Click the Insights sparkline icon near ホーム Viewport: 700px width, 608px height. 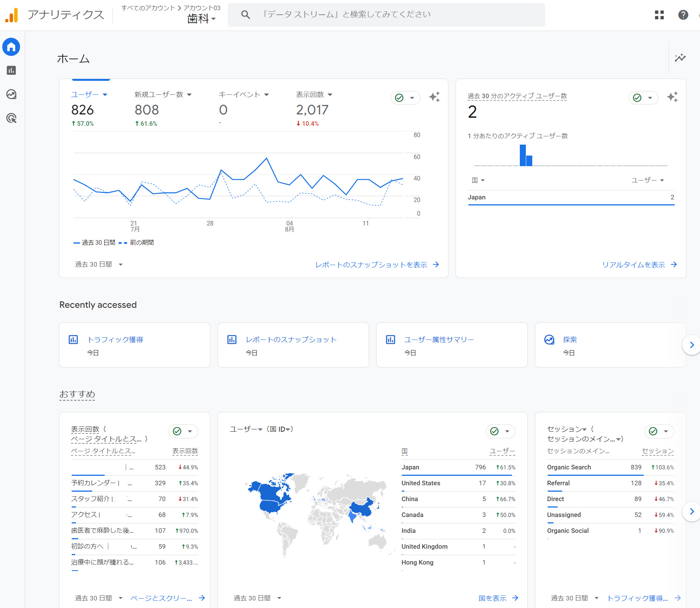click(680, 58)
